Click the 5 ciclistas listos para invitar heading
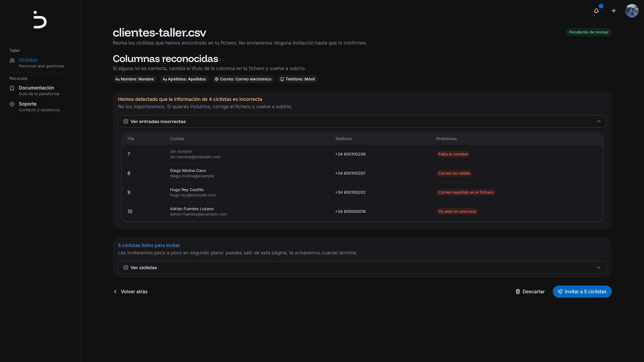This screenshot has width=644, height=362. pos(149,245)
